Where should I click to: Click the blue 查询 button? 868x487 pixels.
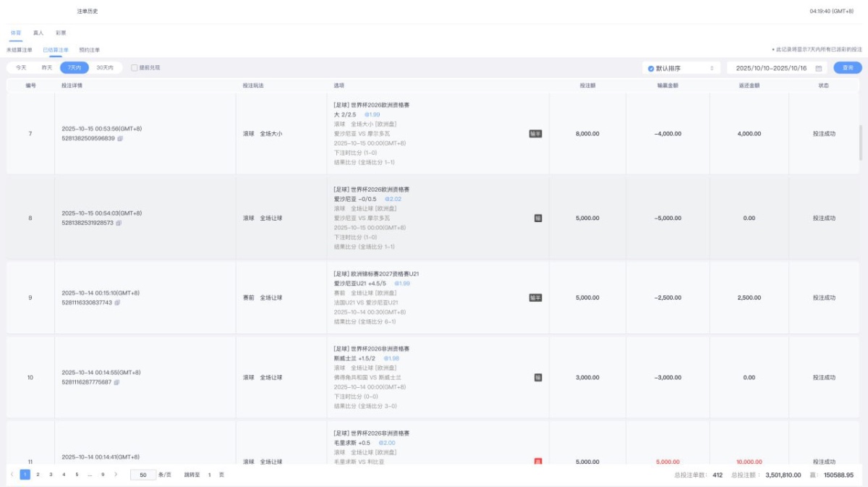(847, 68)
